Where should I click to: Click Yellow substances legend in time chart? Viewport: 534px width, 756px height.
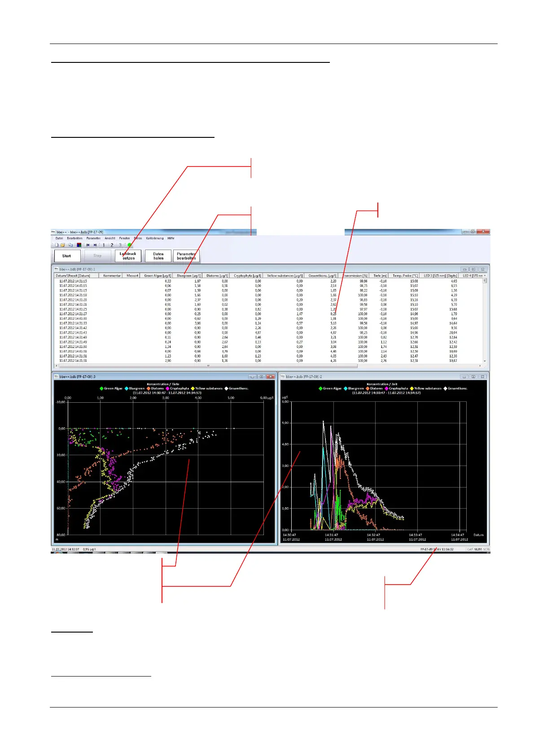point(426,388)
